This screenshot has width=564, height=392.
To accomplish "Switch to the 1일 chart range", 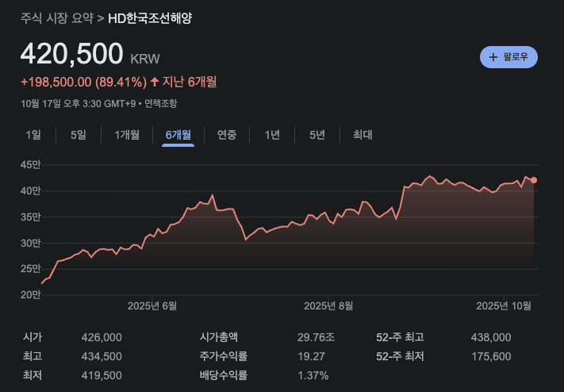I will [33, 135].
